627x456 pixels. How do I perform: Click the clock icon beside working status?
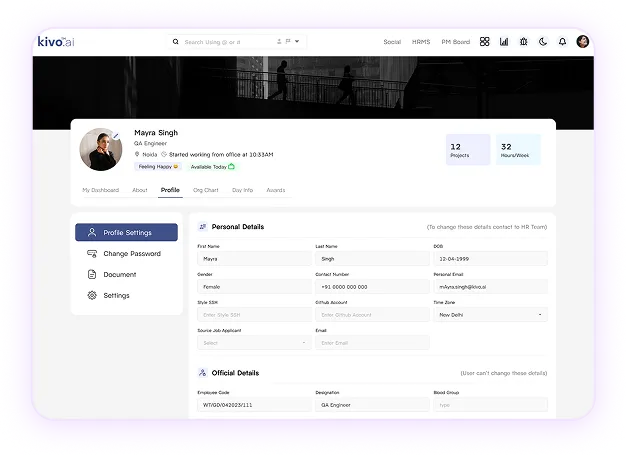[164, 154]
